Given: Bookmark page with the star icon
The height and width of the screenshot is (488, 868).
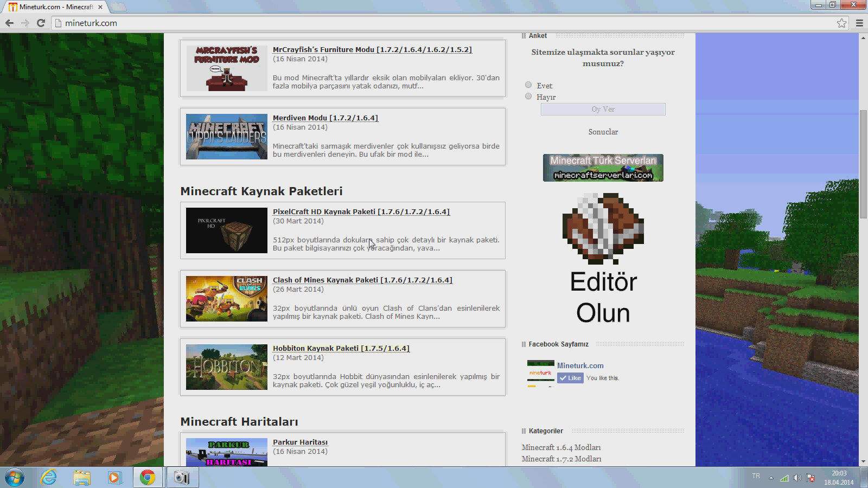Looking at the screenshot, I should (x=841, y=23).
